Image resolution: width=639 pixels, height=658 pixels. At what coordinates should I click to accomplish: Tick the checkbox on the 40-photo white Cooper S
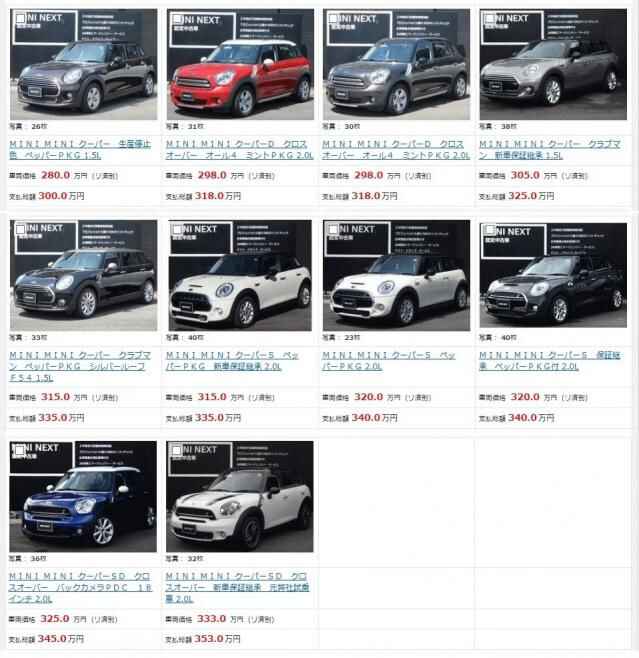pos(177,230)
